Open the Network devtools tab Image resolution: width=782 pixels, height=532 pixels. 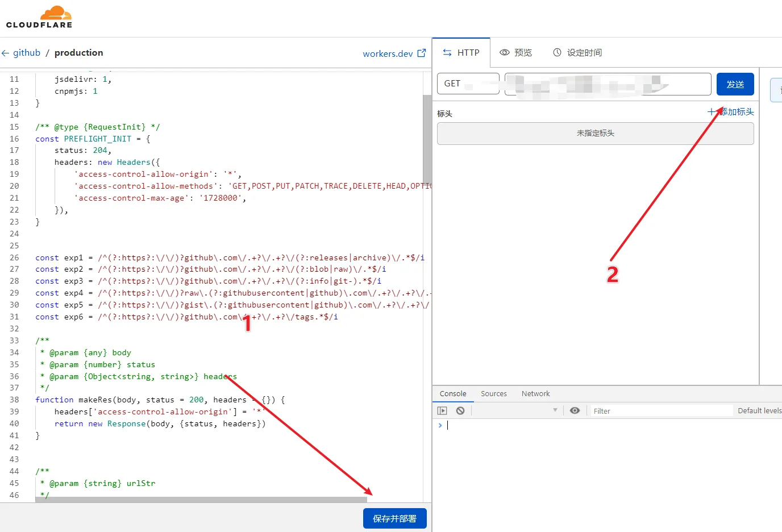pos(536,393)
